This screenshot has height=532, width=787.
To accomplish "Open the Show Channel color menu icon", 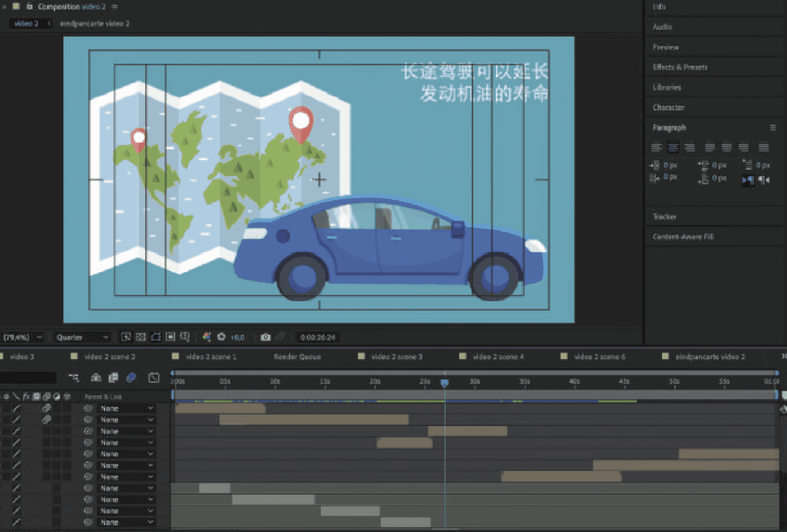I will tap(206, 337).
